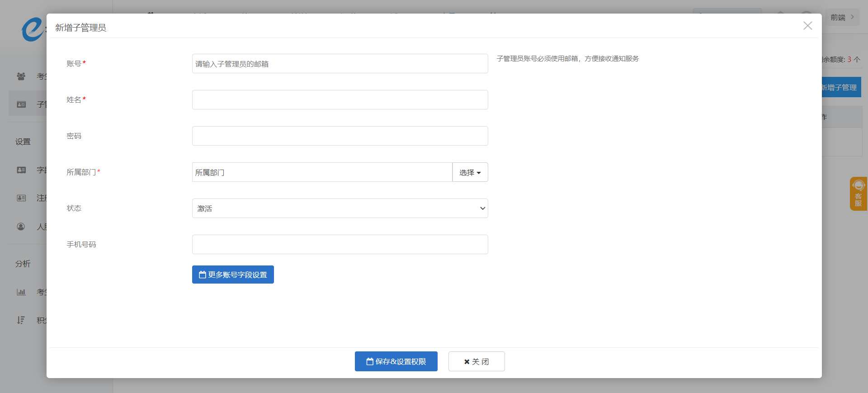The width and height of the screenshot is (868, 393).
Task: Click the person avatar circle sidebar icon
Action: tap(21, 227)
